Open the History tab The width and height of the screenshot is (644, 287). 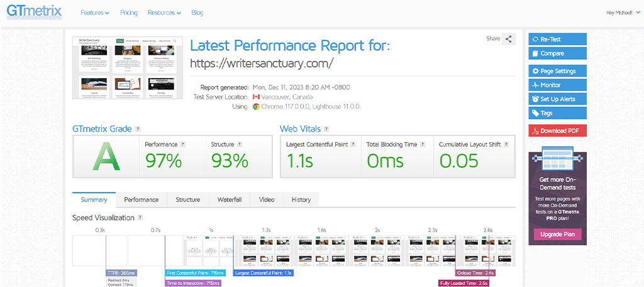(301, 200)
